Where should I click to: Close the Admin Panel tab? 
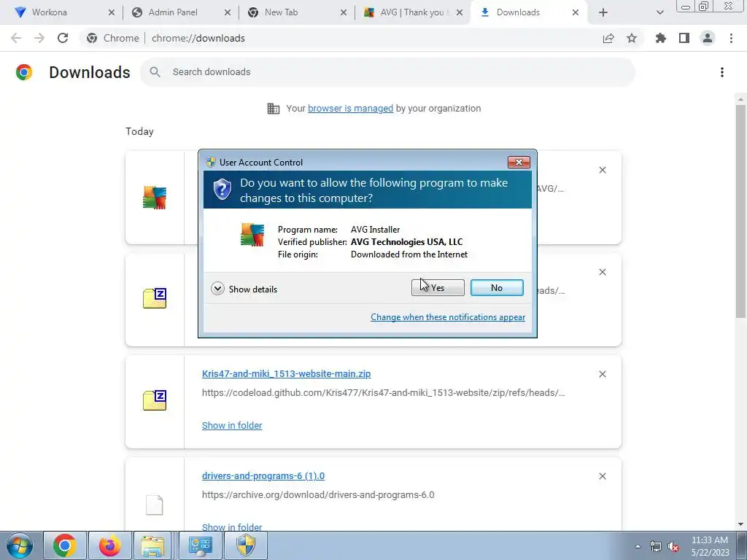(x=228, y=12)
